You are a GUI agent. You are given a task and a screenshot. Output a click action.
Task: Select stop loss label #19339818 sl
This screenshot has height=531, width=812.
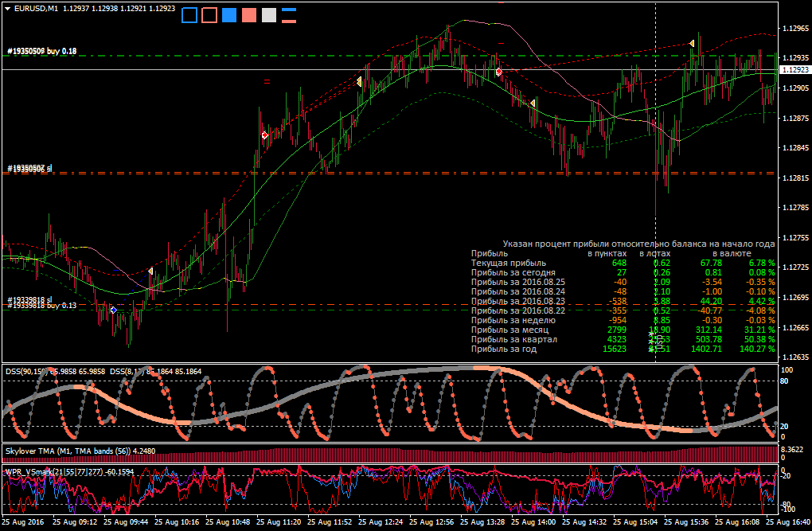pyautogui.click(x=29, y=300)
